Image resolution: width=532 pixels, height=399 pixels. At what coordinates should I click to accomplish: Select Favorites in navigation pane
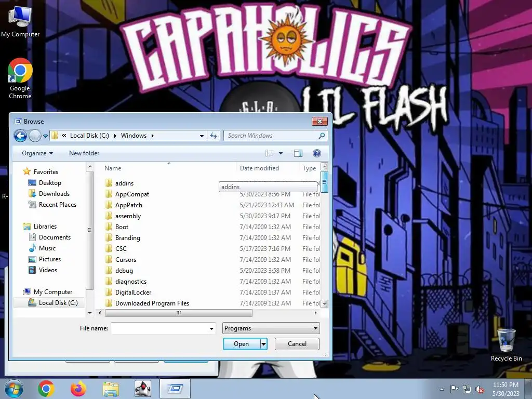[46, 171]
